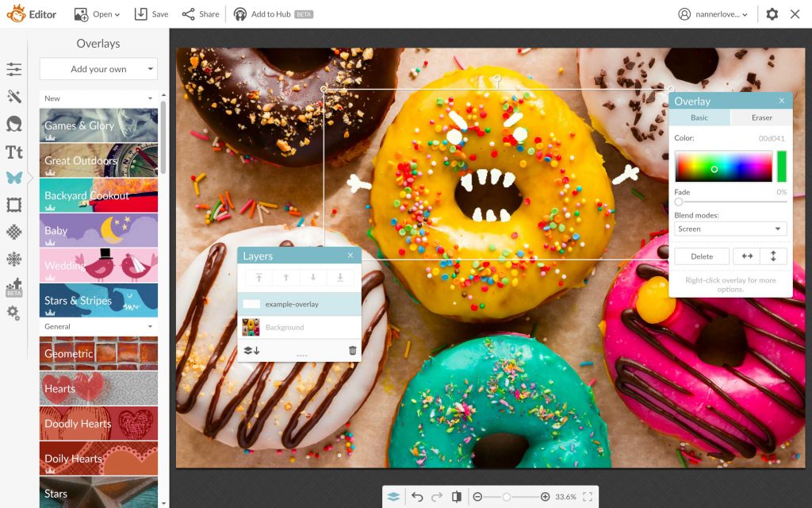Screen dimensions: 812x508
Task: Redo the last action
Action: pyautogui.click(x=437, y=496)
